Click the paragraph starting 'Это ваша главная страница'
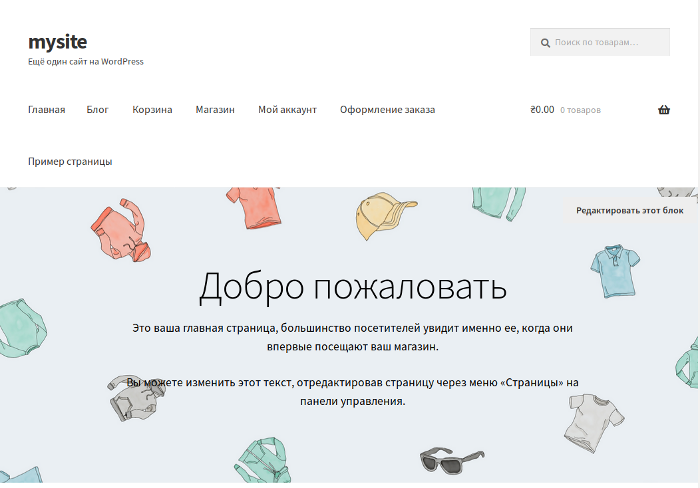The width and height of the screenshot is (700, 488). (x=353, y=337)
